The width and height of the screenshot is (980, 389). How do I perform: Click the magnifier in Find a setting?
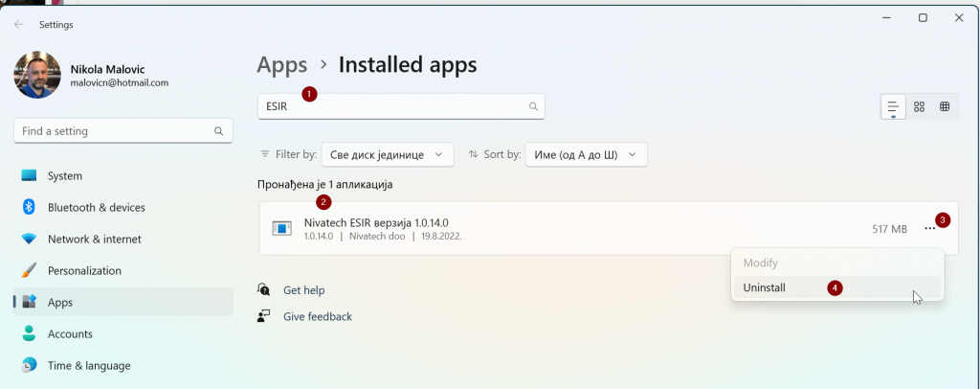tap(218, 131)
